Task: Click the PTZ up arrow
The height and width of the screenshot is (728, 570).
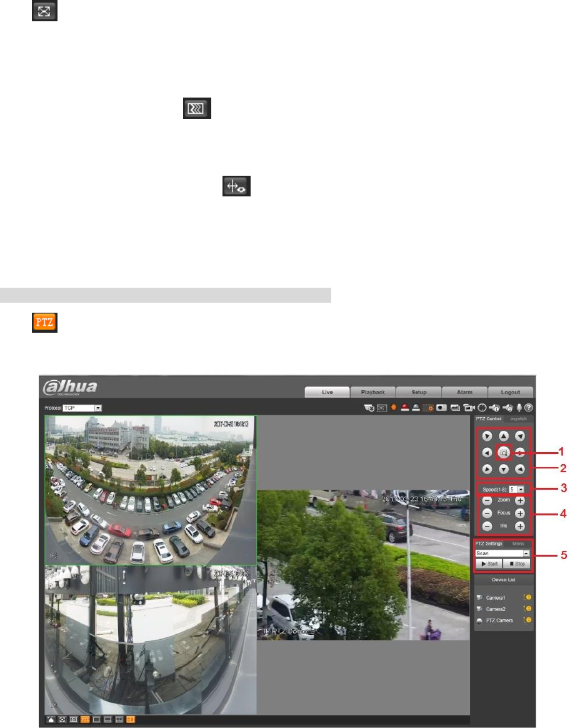Action: click(x=504, y=436)
